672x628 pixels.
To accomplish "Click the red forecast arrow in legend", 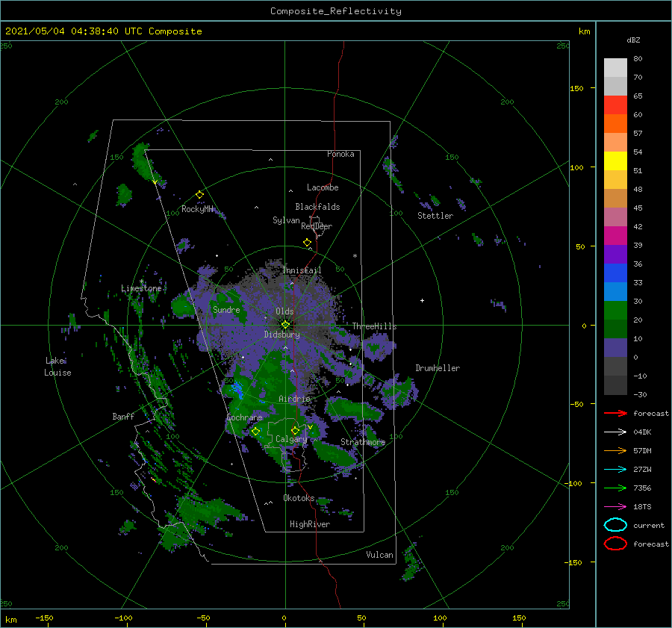I will point(615,413).
